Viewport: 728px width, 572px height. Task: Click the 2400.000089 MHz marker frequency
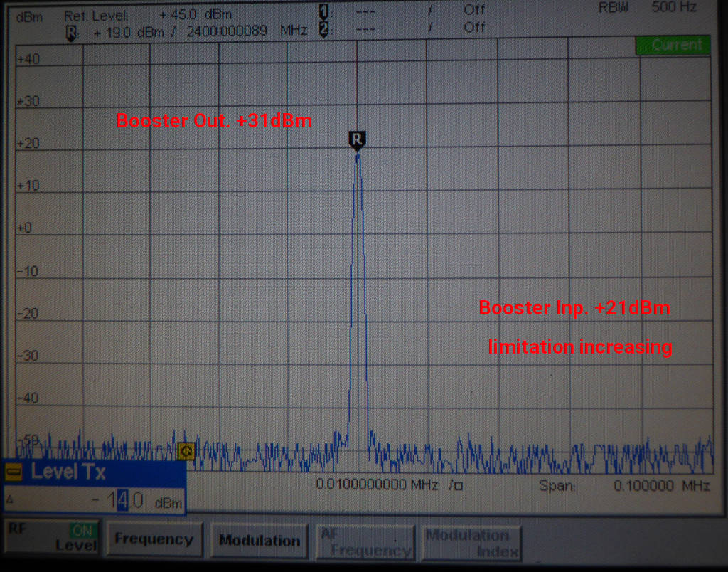[247, 31]
